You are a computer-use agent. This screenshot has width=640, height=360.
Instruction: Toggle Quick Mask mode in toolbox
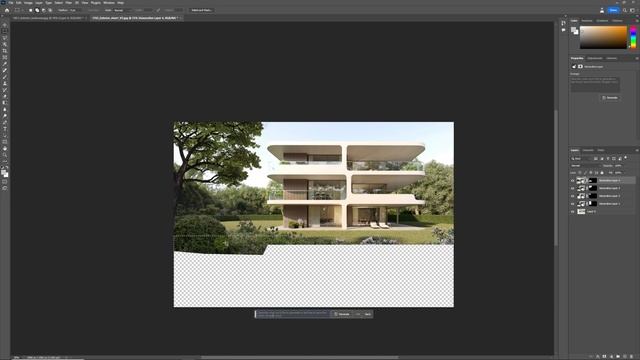(5, 182)
